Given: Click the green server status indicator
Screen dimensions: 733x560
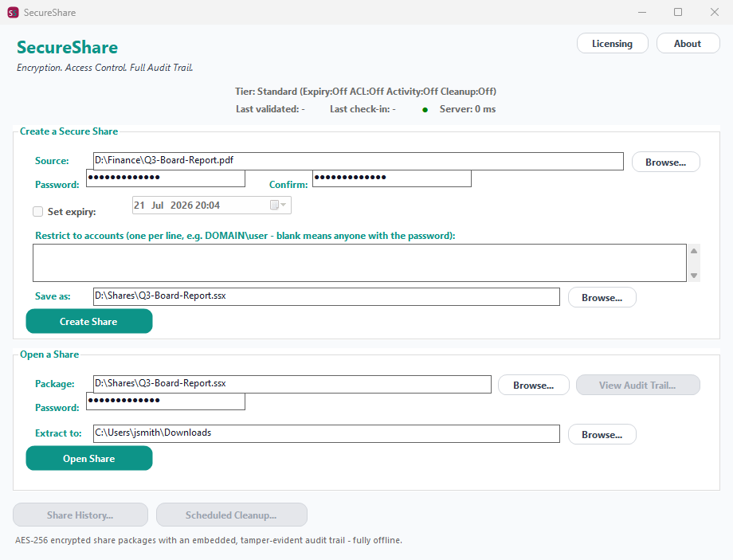Looking at the screenshot, I should click(x=425, y=110).
